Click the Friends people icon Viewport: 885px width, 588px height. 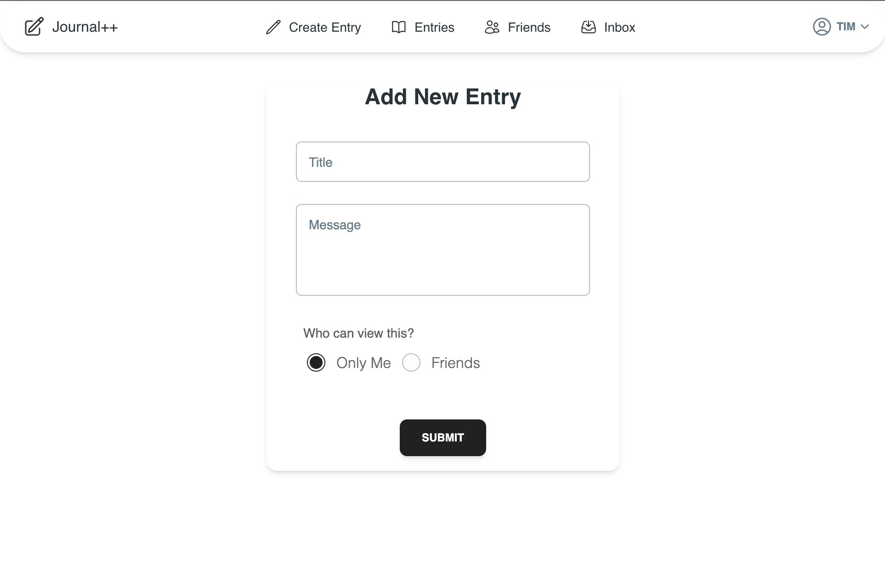coord(492,27)
